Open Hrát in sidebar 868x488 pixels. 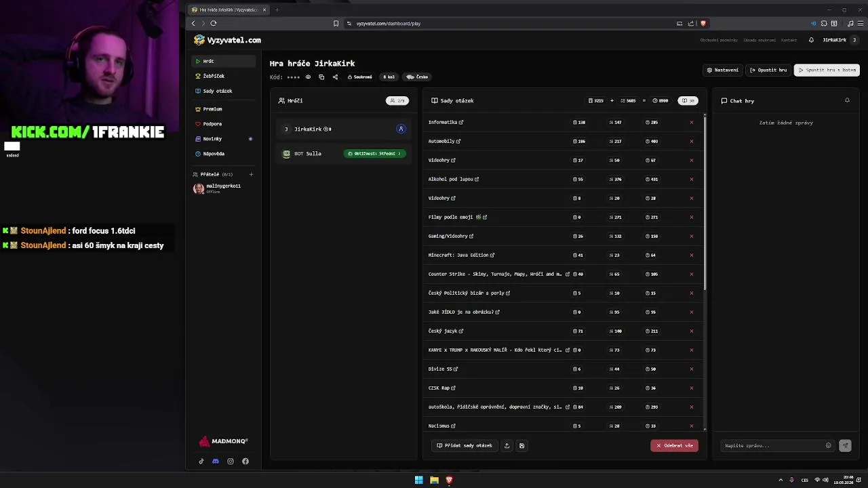click(x=224, y=61)
